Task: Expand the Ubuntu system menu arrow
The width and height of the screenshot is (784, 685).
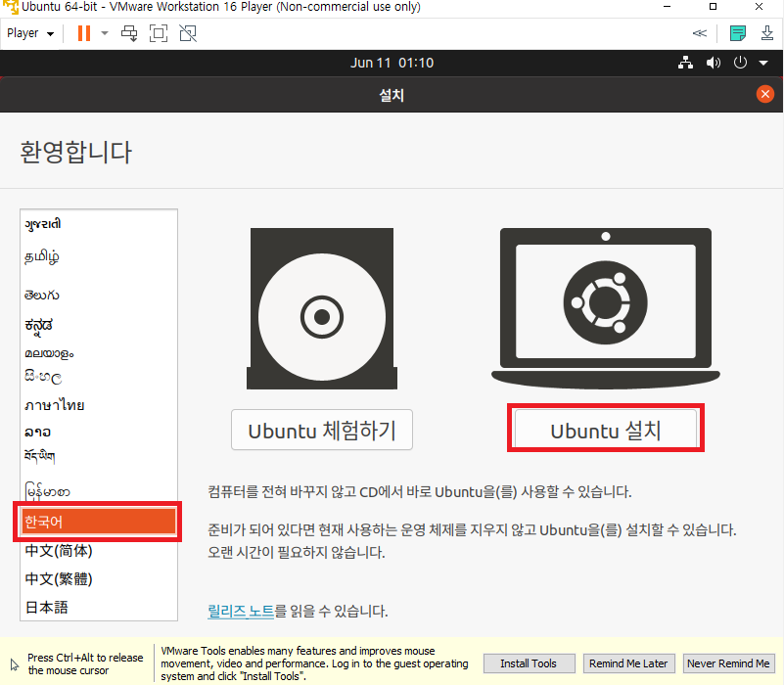Action: 763,63
